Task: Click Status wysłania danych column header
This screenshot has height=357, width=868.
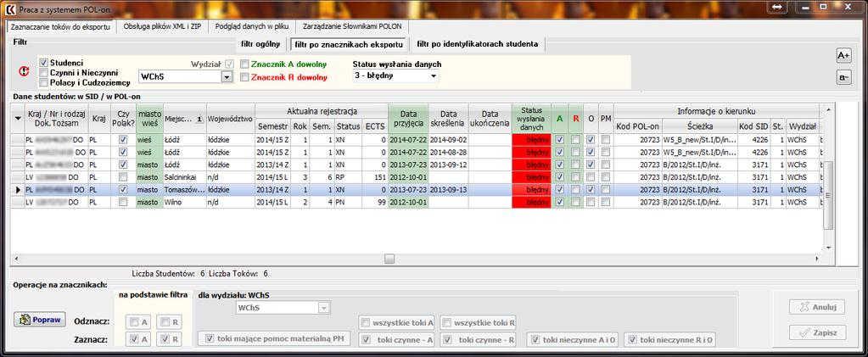Action: pyautogui.click(x=531, y=119)
